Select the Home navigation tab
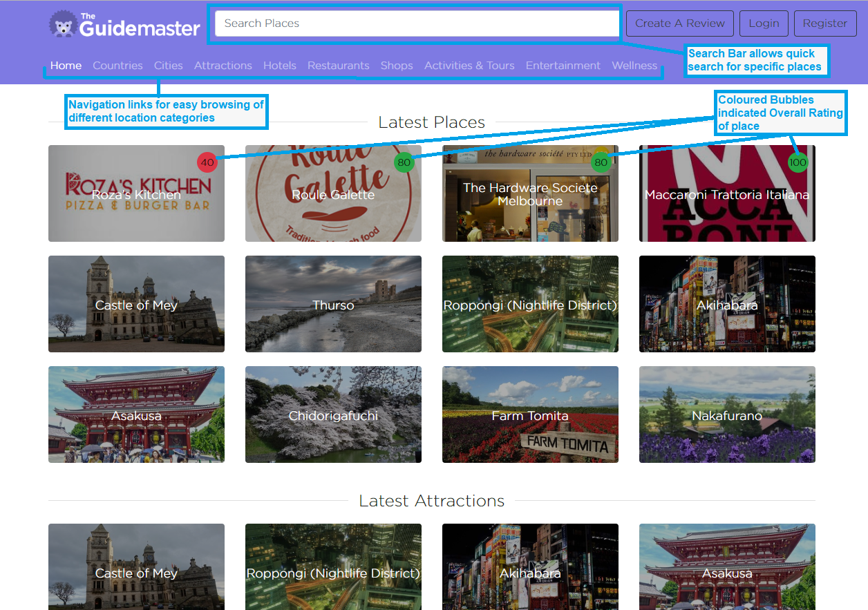This screenshot has height=610, width=868. click(66, 65)
